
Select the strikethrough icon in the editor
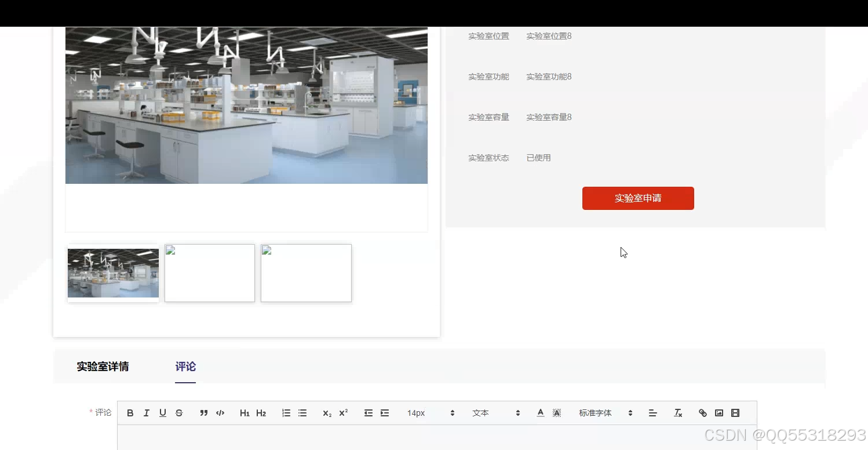pyautogui.click(x=179, y=412)
